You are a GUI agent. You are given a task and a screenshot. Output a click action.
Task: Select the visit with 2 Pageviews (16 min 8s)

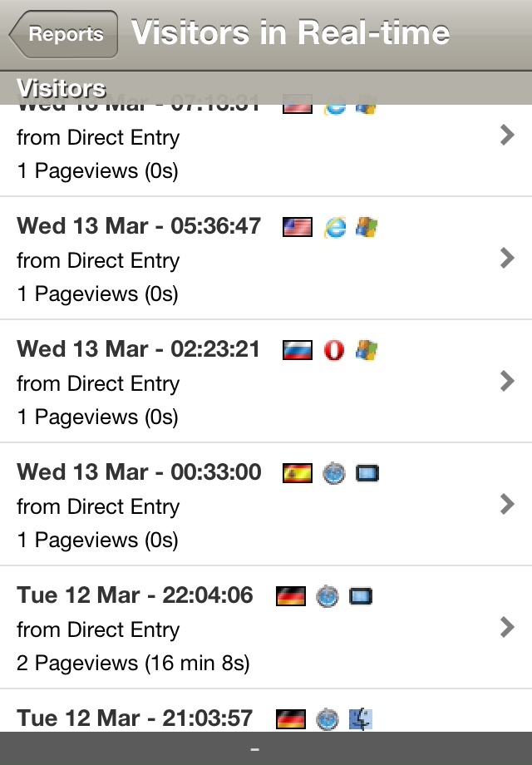266,628
